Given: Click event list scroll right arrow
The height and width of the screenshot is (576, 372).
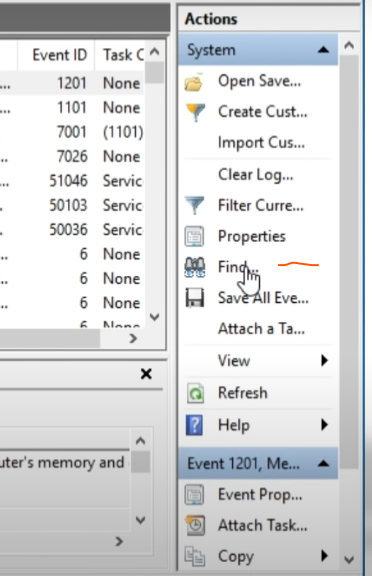Looking at the screenshot, I should (x=133, y=338).
